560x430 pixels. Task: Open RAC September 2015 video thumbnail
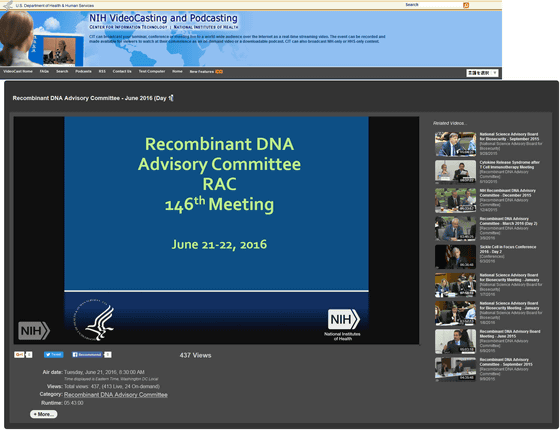(x=455, y=370)
